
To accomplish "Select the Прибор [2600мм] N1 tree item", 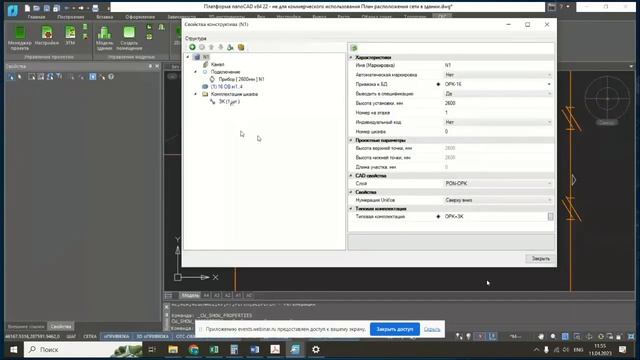I will click(241, 79).
